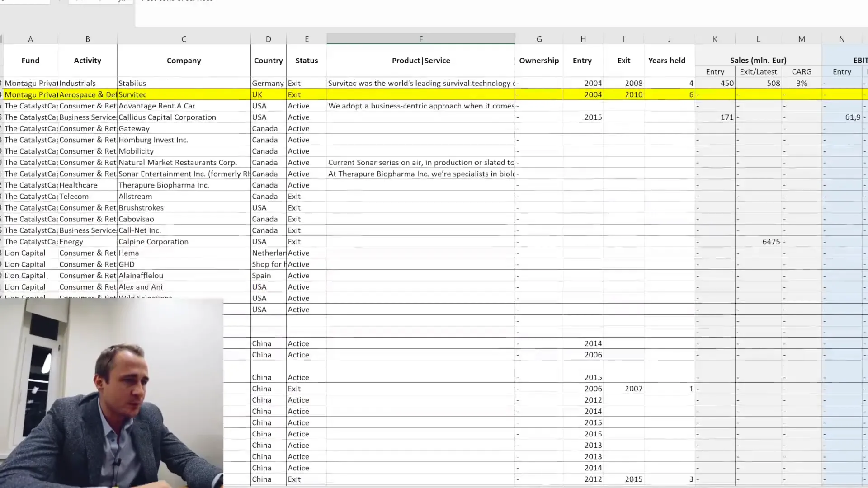Viewport: 868px width, 488px height.
Task: Click the Status header cell
Action: pos(307,61)
